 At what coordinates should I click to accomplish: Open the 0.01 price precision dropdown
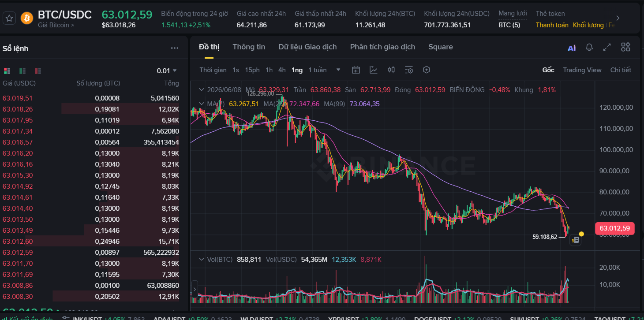pos(167,71)
